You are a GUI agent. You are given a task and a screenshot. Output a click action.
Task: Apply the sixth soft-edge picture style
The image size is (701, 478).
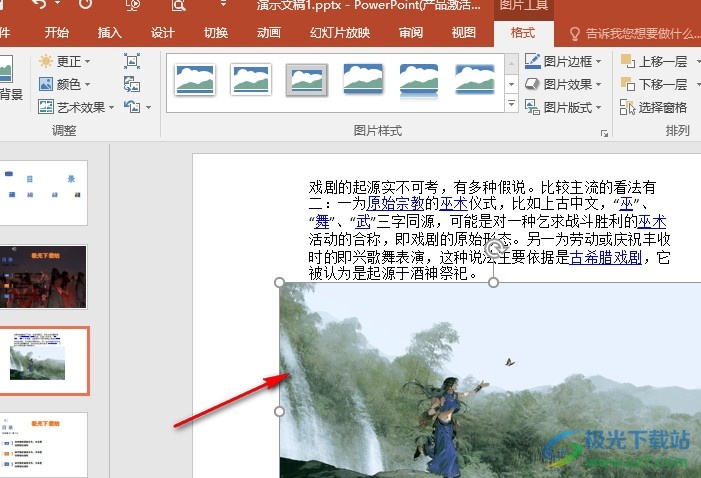(x=475, y=80)
